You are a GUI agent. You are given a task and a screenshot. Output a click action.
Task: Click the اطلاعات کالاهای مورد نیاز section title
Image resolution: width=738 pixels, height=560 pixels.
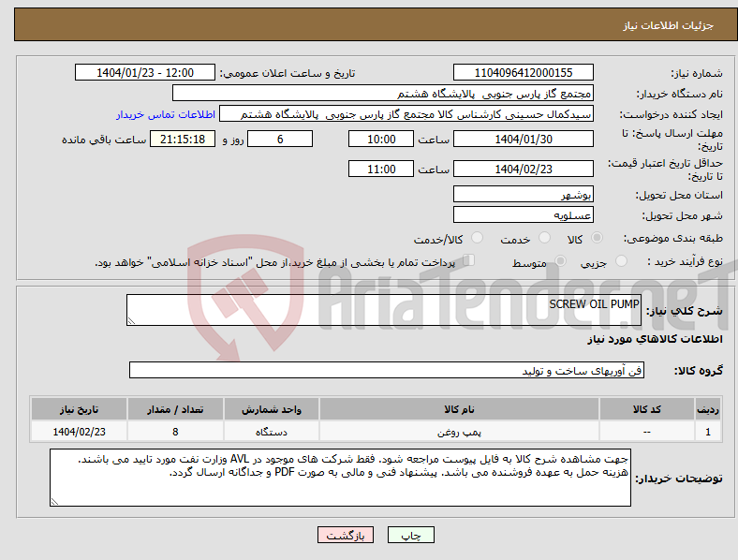coord(655,339)
